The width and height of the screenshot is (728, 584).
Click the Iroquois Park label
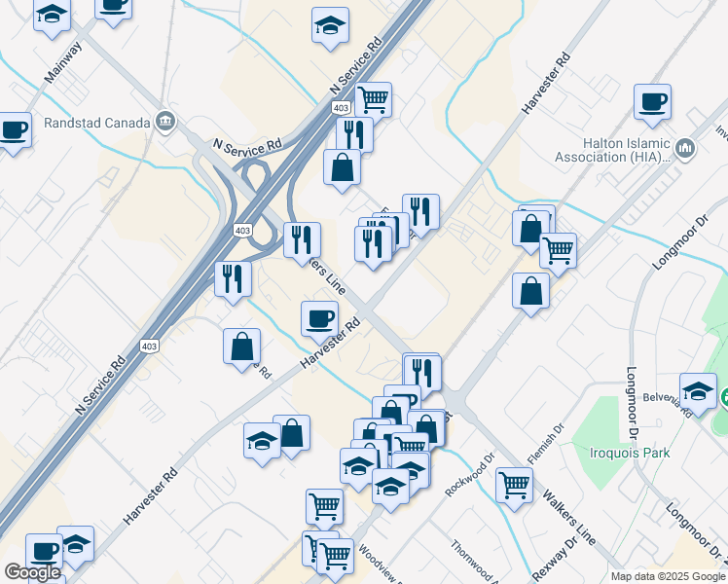point(630,453)
